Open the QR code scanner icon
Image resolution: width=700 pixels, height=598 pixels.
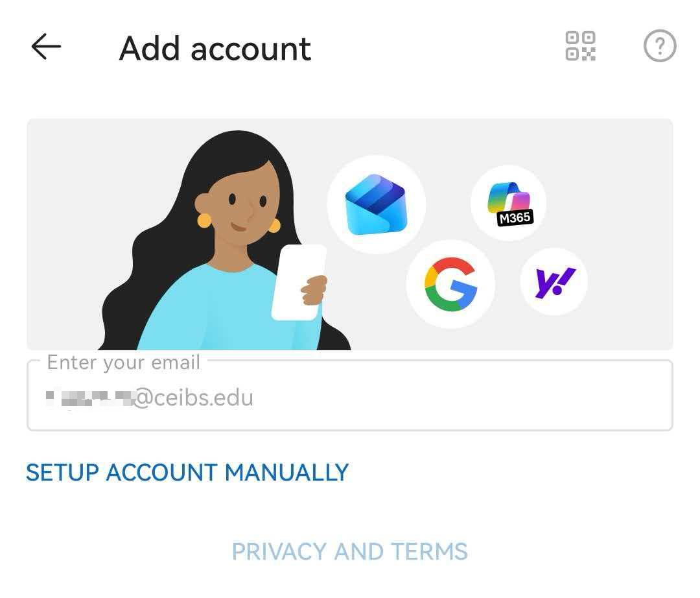click(580, 46)
